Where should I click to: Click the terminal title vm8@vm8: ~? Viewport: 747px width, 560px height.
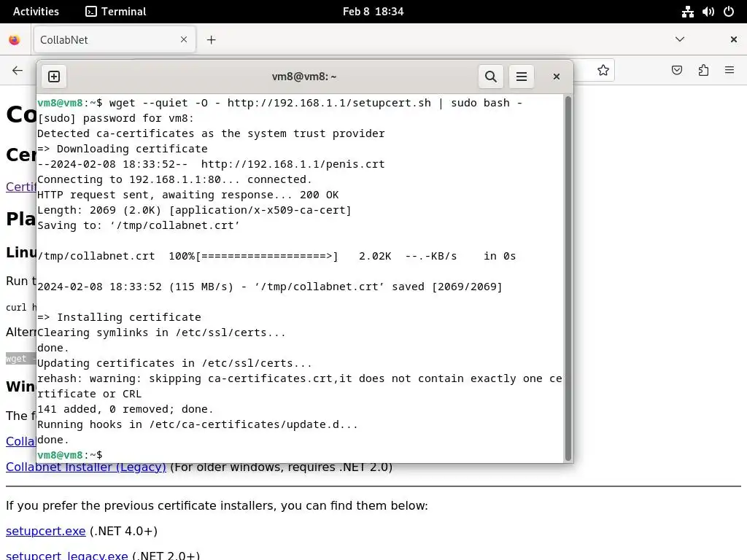pos(304,77)
